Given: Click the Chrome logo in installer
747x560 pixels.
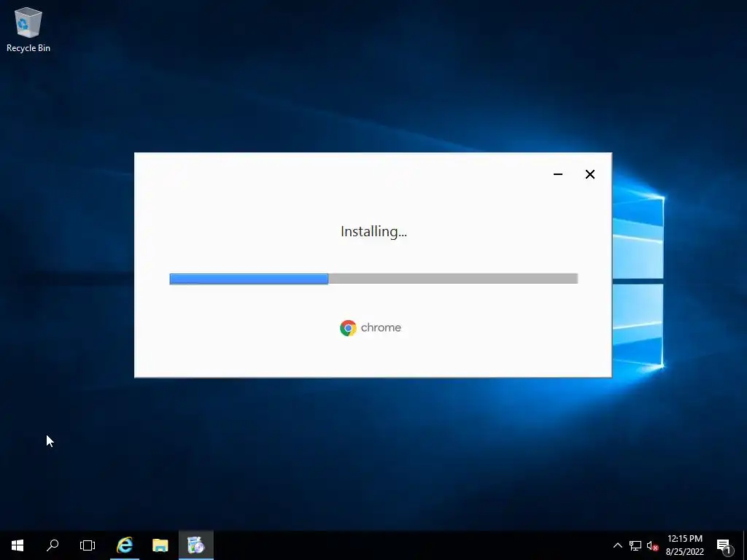Looking at the screenshot, I should (x=348, y=328).
